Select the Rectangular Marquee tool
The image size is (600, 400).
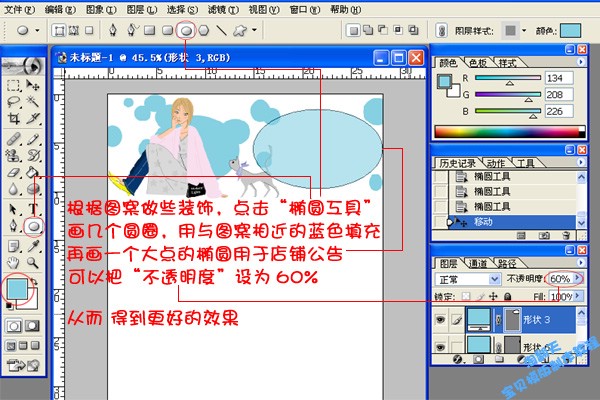pyautogui.click(x=13, y=85)
